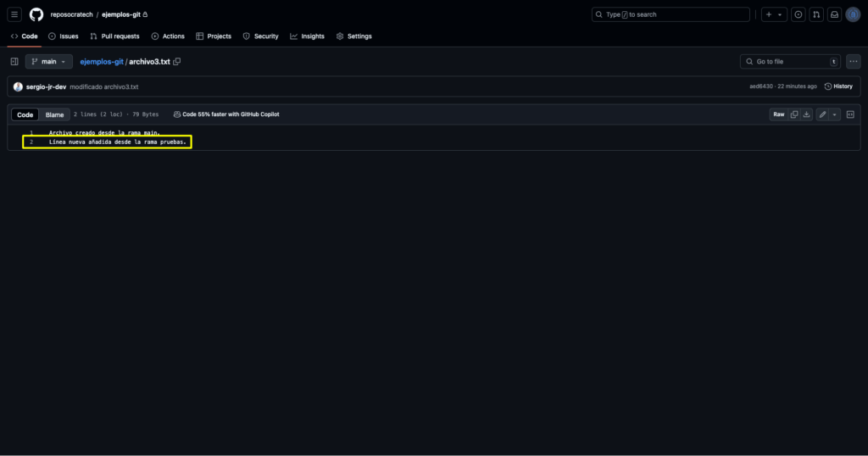Open the pull requests shortcut icon in header
868x456 pixels.
click(816, 14)
